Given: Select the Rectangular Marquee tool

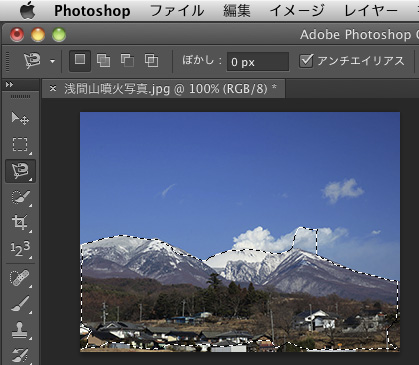Looking at the screenshot, I should [x=20, y=145].
